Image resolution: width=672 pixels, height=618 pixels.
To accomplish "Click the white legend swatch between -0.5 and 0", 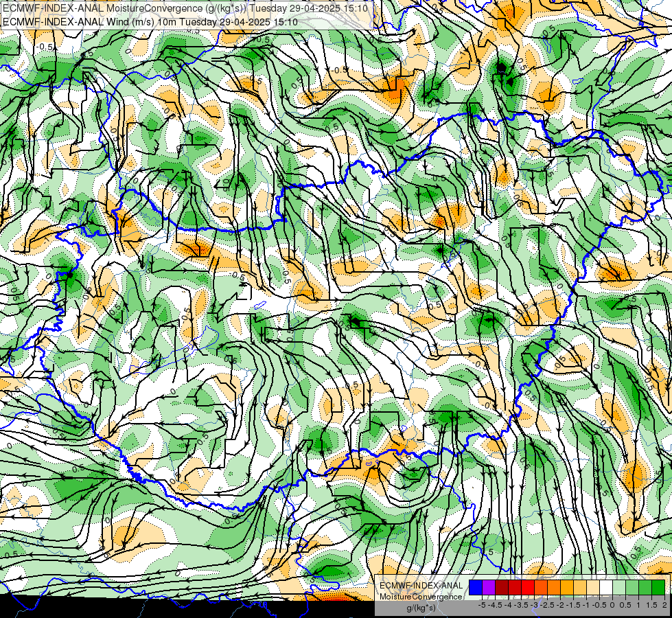I will pyautogui.click(x=606, y=588).
